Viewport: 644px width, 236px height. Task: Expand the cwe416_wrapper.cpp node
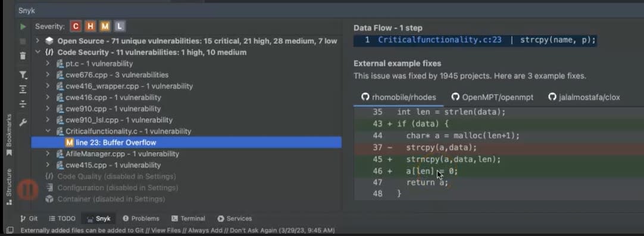(48, 86)
